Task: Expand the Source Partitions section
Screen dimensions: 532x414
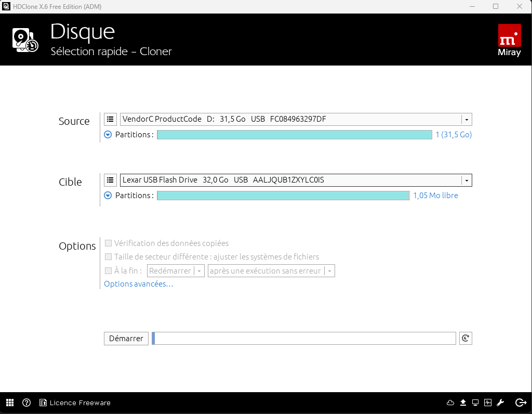Action: [108, 135]
